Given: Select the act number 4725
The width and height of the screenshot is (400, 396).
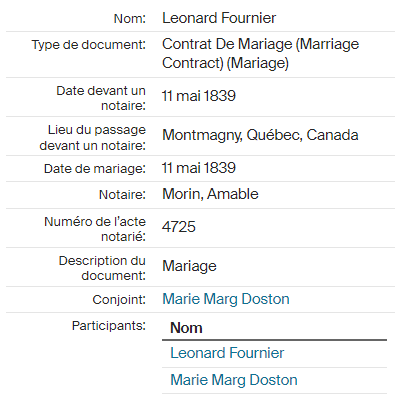Looking at the screenshot, I should click(x=179, y=227).
